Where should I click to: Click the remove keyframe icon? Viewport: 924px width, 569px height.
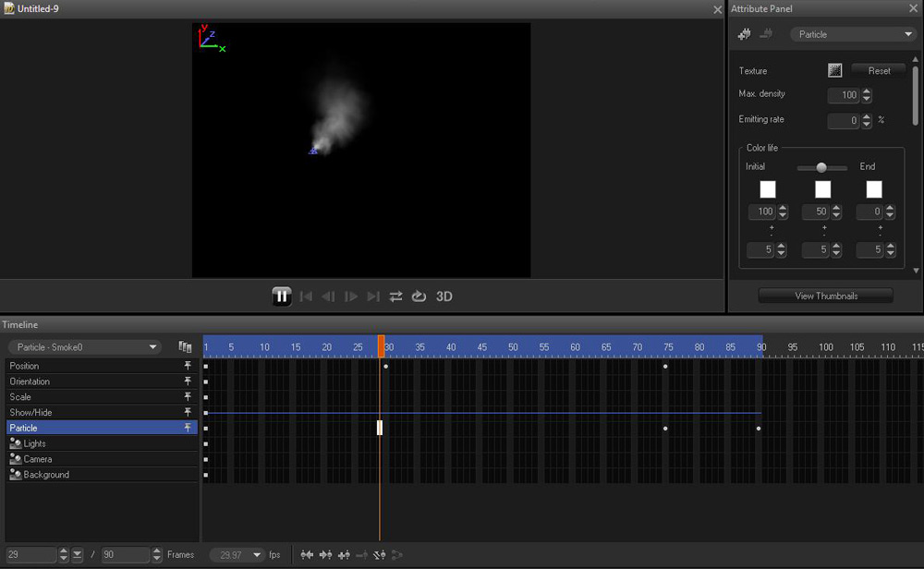tap(362, 554)
